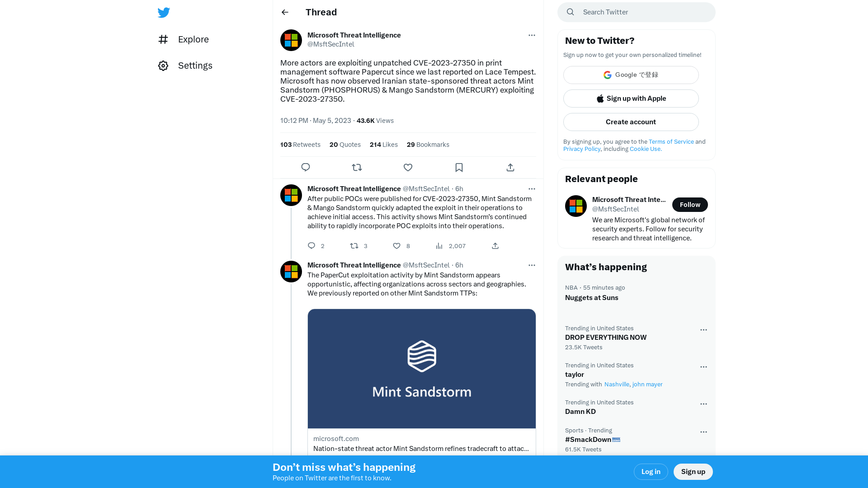The image size is (868, 488).
Task: Click the bookmark icon on main tweet
Action: (x=459, y=168)
